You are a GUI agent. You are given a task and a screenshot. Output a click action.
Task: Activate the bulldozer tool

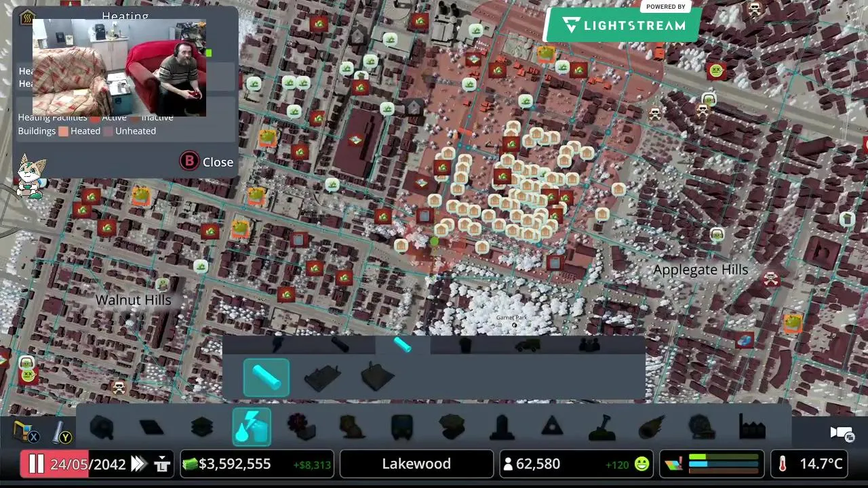tap(26, 432)
